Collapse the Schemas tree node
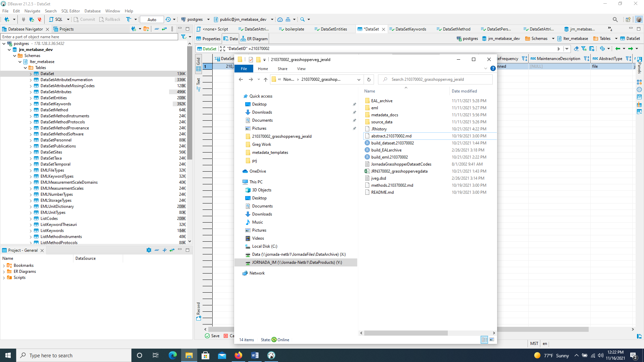Screen dimensions: 644x362 tap(15, 56)
